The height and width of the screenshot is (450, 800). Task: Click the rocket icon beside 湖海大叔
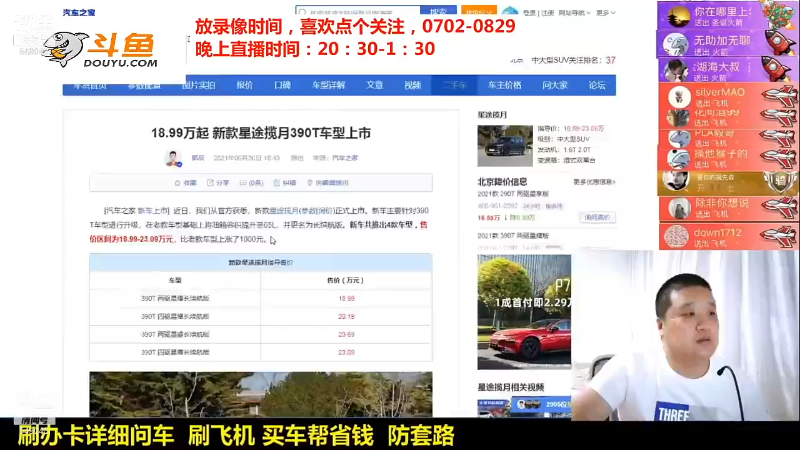777,69
